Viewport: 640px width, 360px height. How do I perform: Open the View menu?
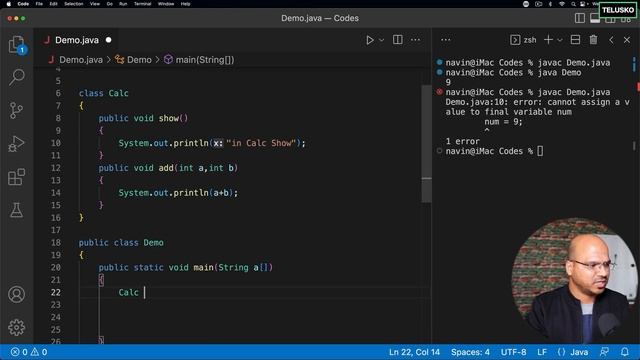[x=95, y=4]
